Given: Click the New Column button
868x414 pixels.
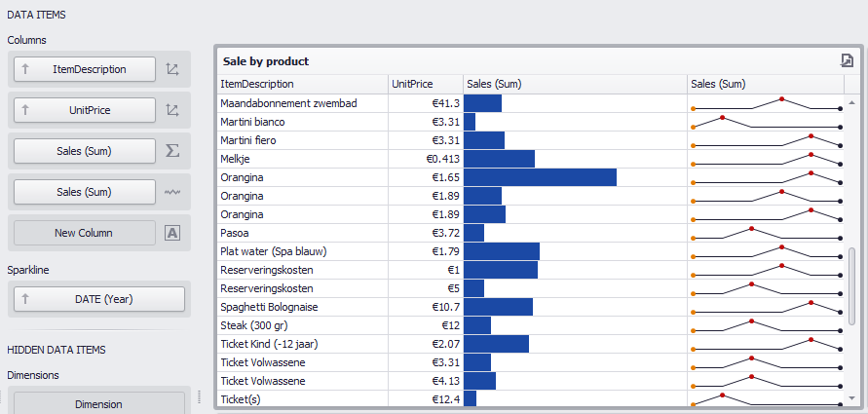Looking at the screenshot, I should point(84,233).
